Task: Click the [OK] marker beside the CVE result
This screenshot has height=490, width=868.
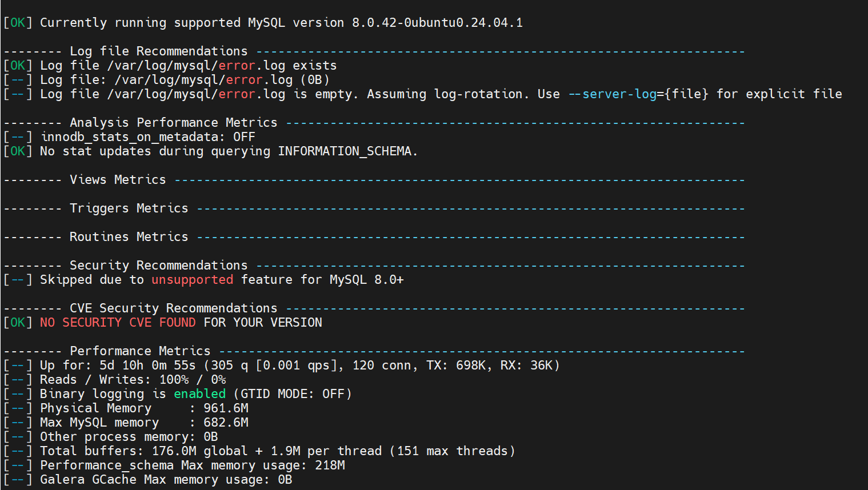Action: tap(18, 323)
